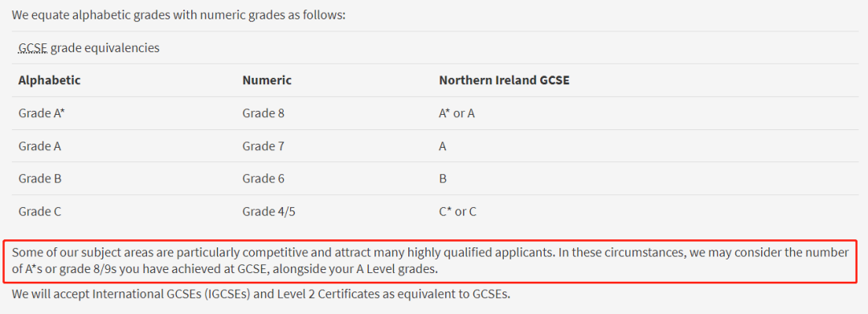Click the Grade 4/5 cell

click(269, 211)
